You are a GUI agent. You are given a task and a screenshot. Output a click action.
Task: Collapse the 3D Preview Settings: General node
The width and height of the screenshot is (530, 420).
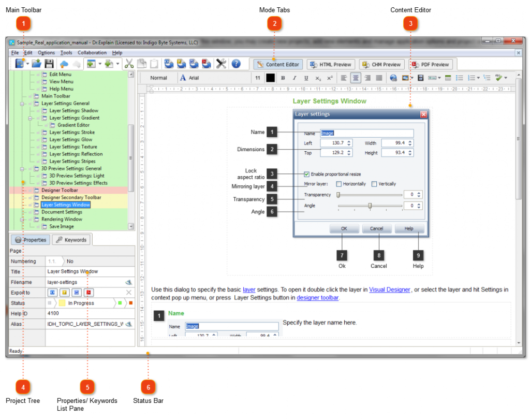point(22,169)
